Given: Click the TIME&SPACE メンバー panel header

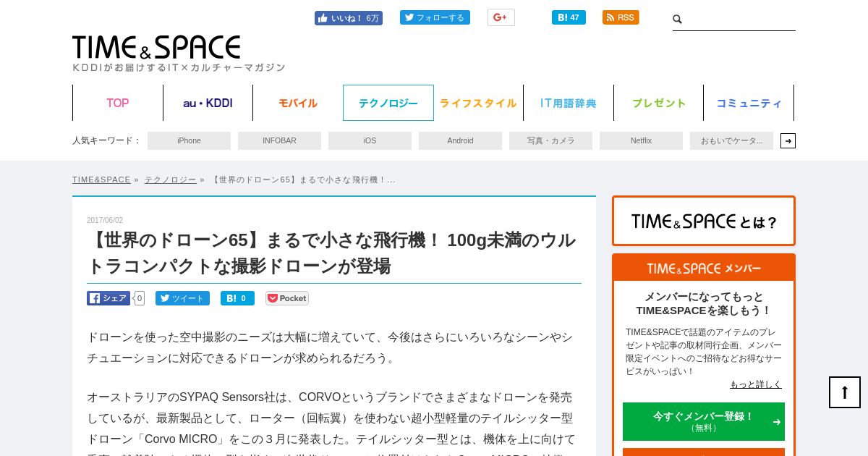Looking at the screenshot, I should [704, 268].
